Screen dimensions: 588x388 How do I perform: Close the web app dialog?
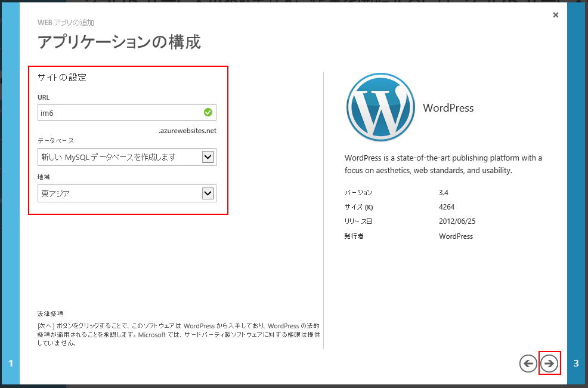556,15
